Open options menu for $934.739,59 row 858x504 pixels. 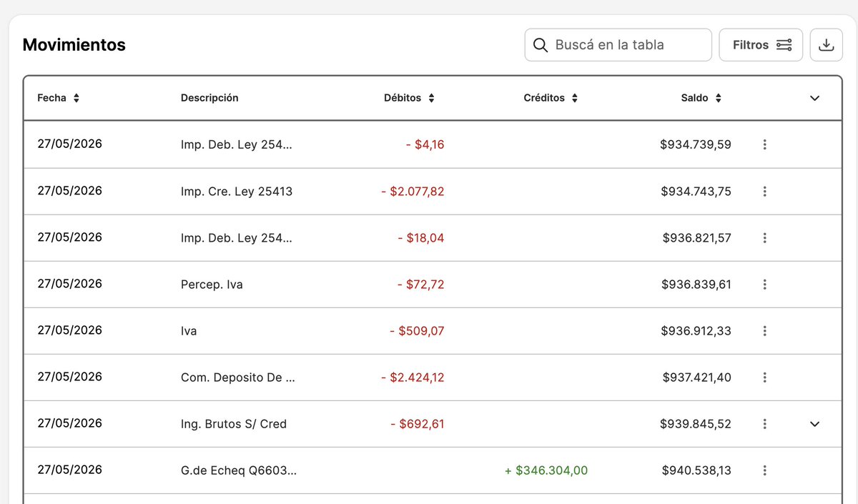point(764,144)
